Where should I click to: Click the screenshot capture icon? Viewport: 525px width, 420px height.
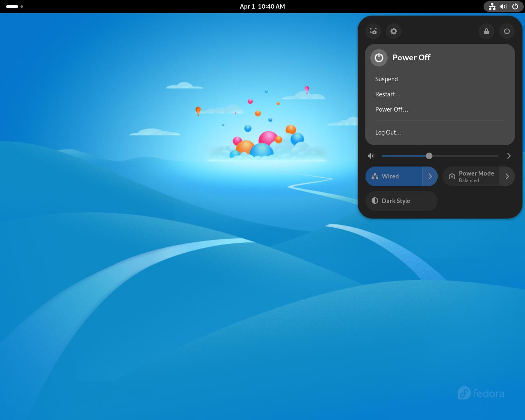click(373, 31)
